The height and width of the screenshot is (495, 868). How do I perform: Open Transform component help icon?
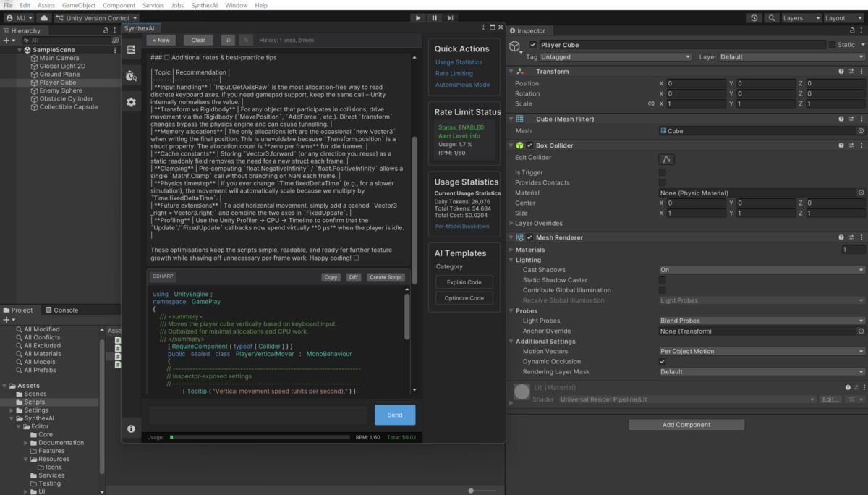[841, 72]
